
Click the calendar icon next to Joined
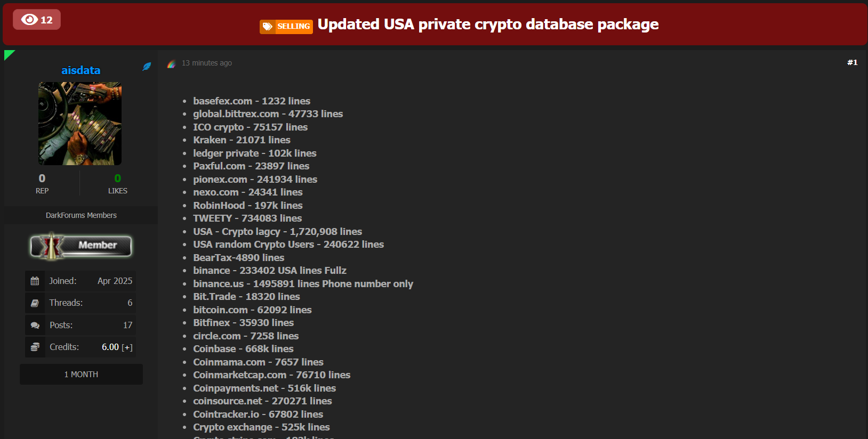[35, 281]
